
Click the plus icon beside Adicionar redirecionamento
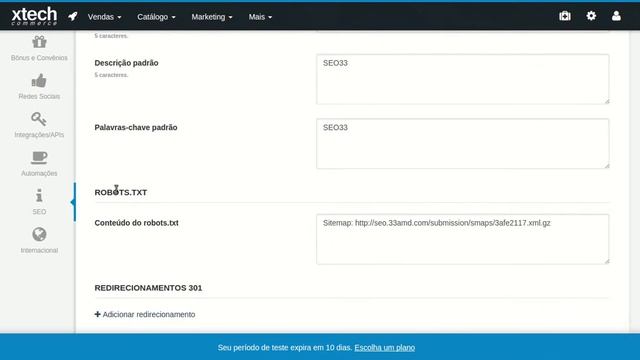point(98,314)
